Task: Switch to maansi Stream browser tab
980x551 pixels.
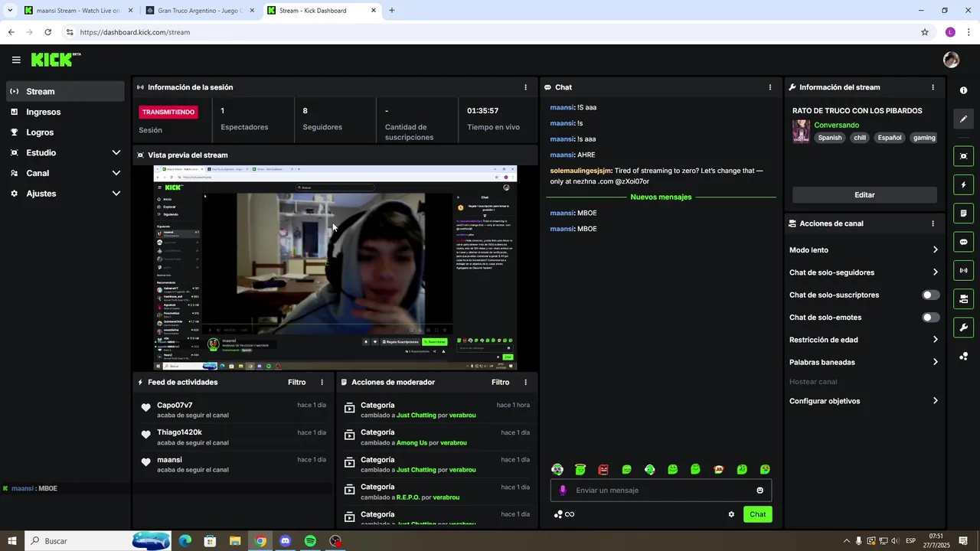Action: (x=78, y=11)
